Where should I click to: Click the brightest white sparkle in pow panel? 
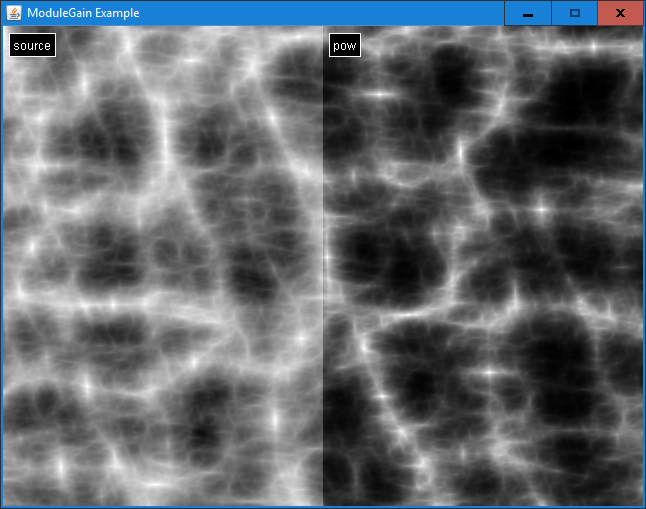(540, 209)
